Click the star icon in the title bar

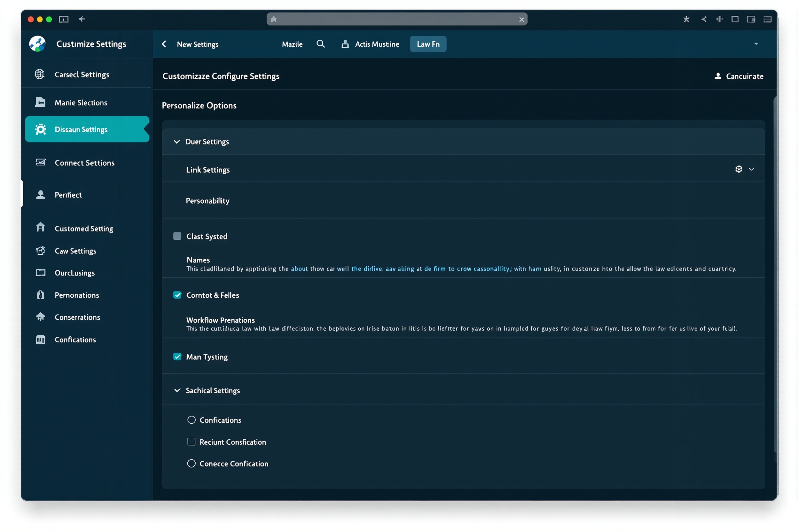(686, 19)
